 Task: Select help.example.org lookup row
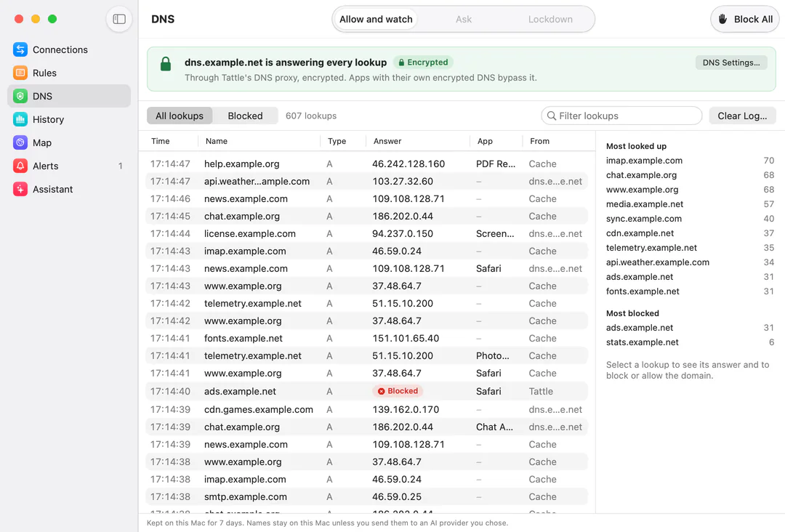click(366, 164)
